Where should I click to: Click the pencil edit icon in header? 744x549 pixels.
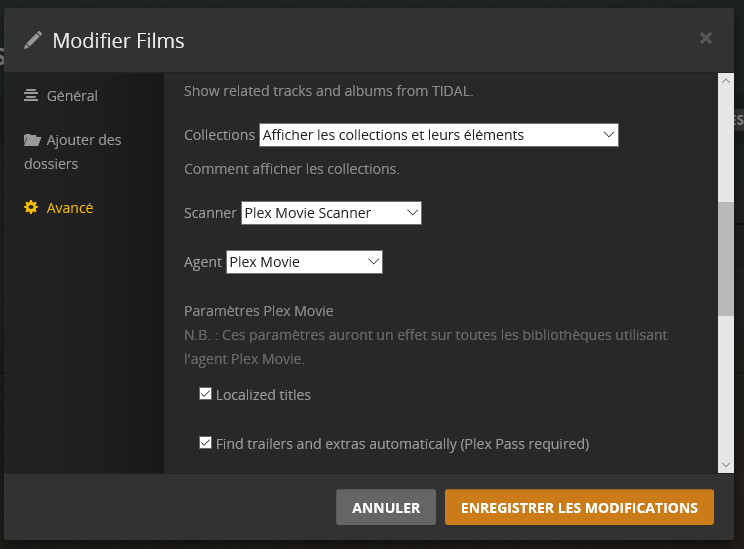coord(33,40)
